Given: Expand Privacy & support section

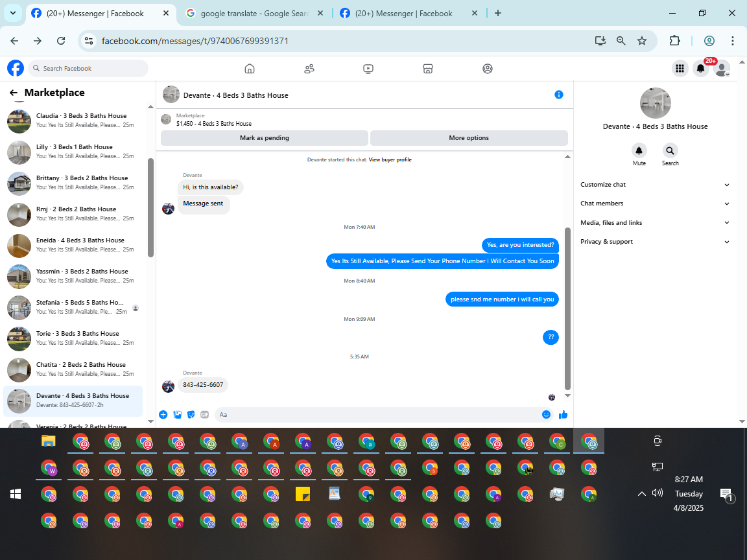Looking at the screenshot, I should 654,242.
